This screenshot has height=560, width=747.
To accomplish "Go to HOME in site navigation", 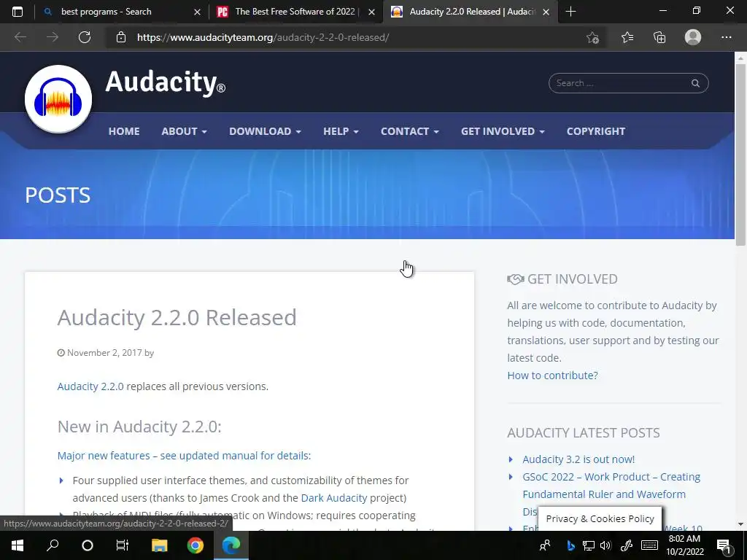I will [x=124, y=131].
